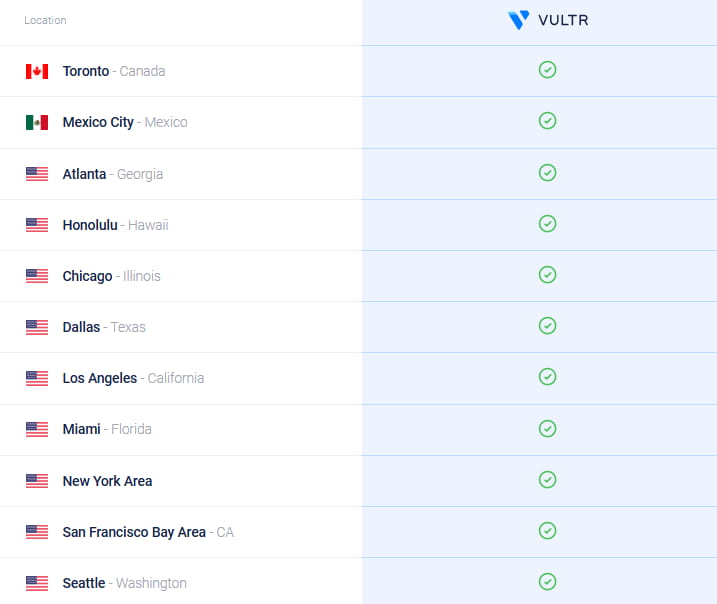Click the green checkmark for Mexico City
The image size is (717, 604).
pyautogui.click(x=547, y=121)
